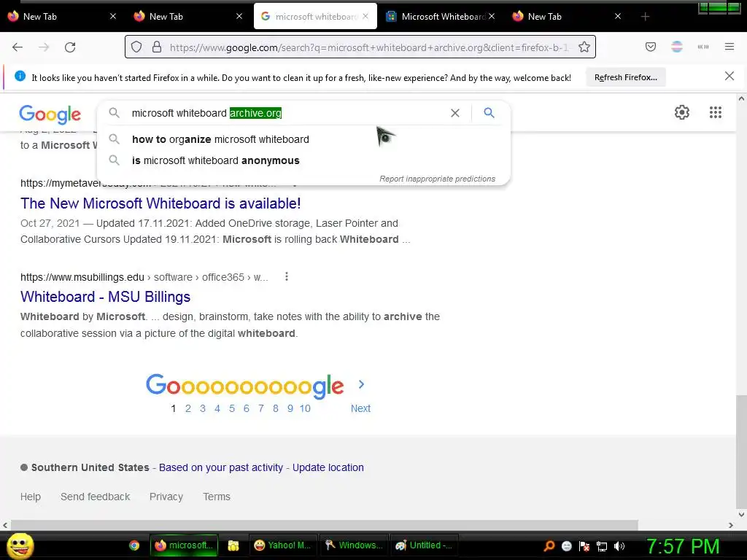
Task: Save page to Pocket
Action: pyautogui.click(x=650, y=47)
